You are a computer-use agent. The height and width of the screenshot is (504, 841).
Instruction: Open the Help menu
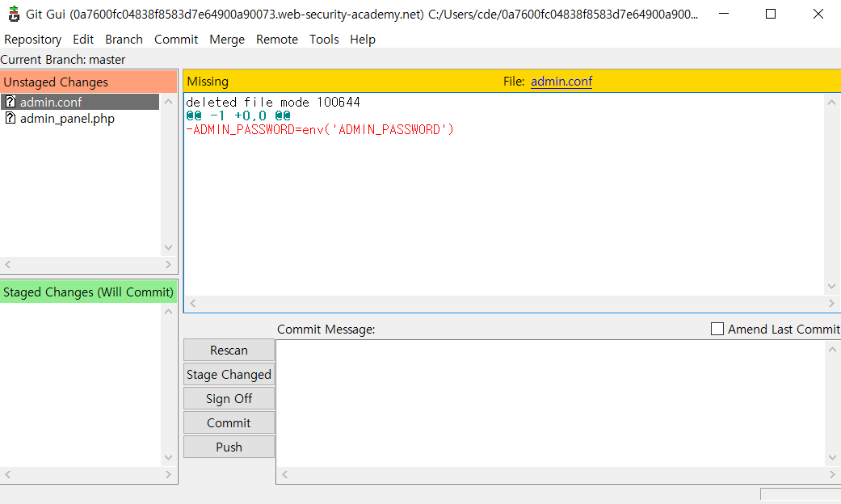pyautogui.click(x=363, y=40)
